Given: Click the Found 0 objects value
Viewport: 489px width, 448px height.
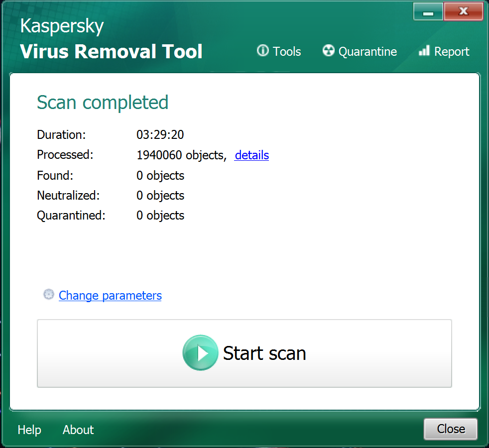Looking at the screenshot, I should (160, 176).
